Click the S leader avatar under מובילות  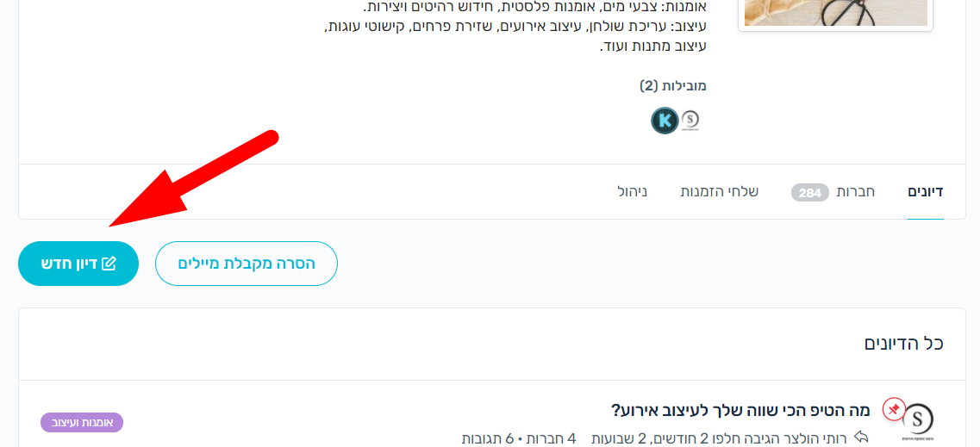(690, 120)
